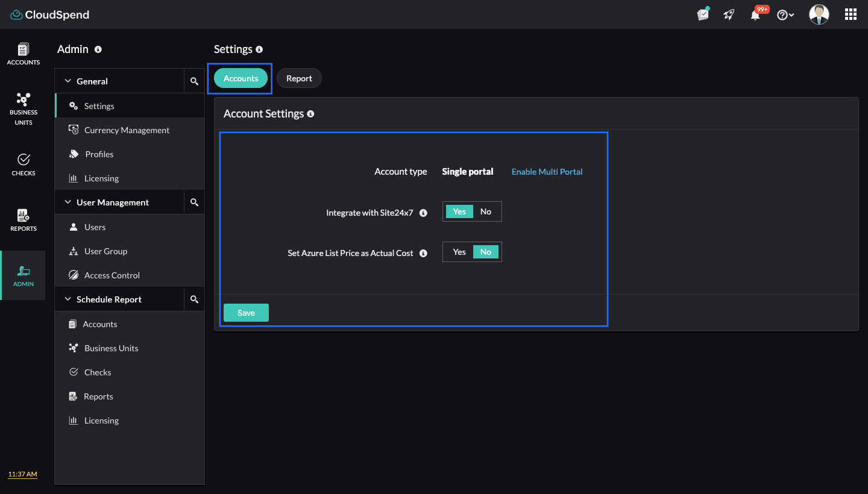Search within the General section
This screenshot has width=868, height=494.
point(194,81)
